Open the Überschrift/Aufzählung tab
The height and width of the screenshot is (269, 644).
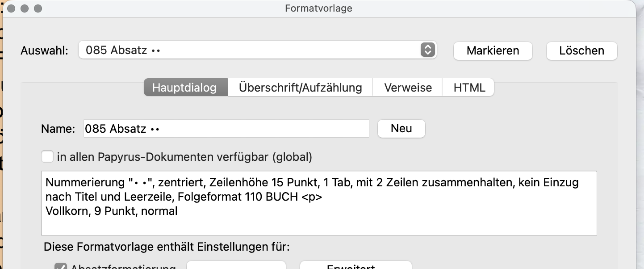pyautogui.click(x=300, y=87)
